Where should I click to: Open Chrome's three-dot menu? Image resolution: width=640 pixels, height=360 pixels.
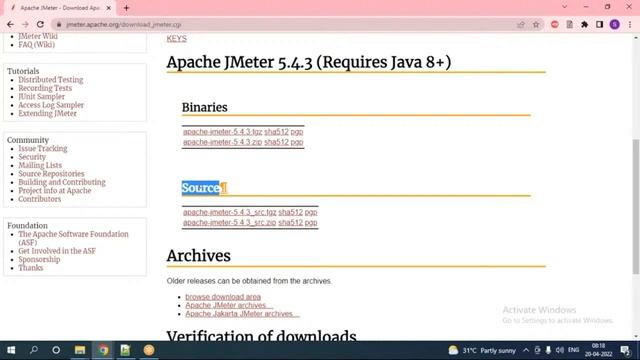630,24
